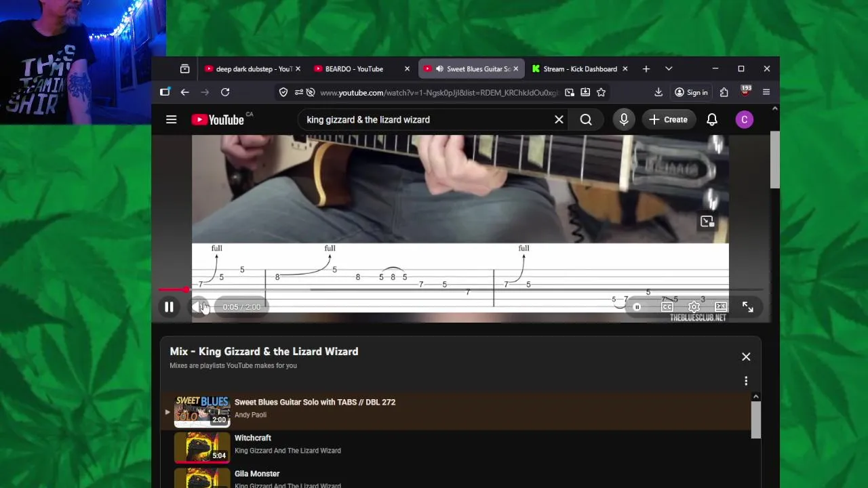The width and height of the screenshot is (868, 488).
Task: Open a new browser tab
Action: (646, 68)
